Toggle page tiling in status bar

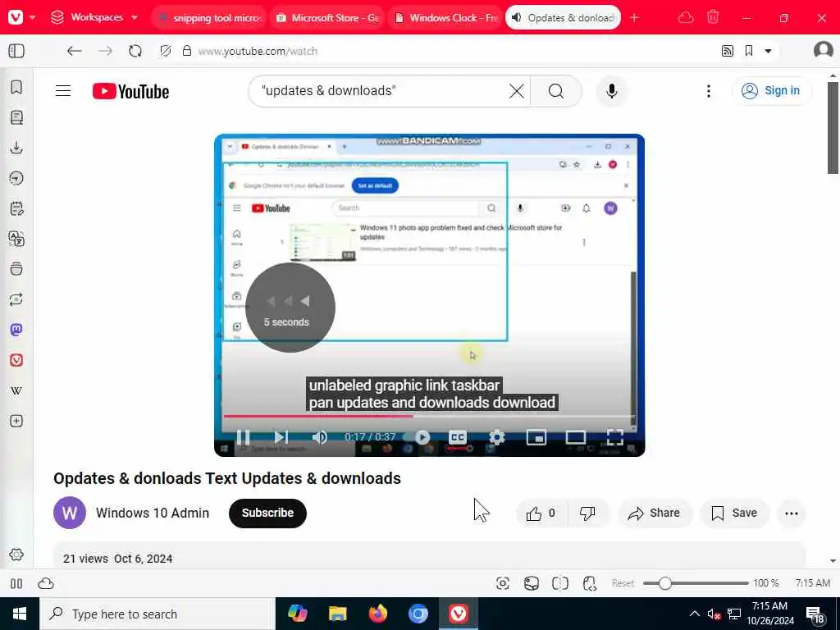[559, 583]
